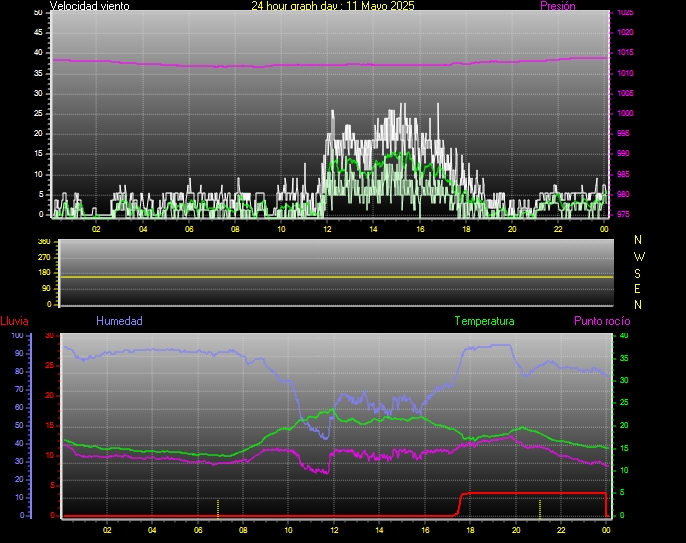This screenshot has height=543, width=686.
Task: Click hour 18 under the humidity graph
Action: click(470, 530)
